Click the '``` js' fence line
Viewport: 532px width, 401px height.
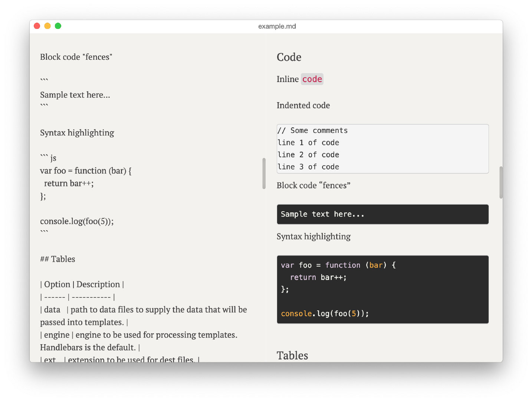pyautogui.click(x=48, y=158)
